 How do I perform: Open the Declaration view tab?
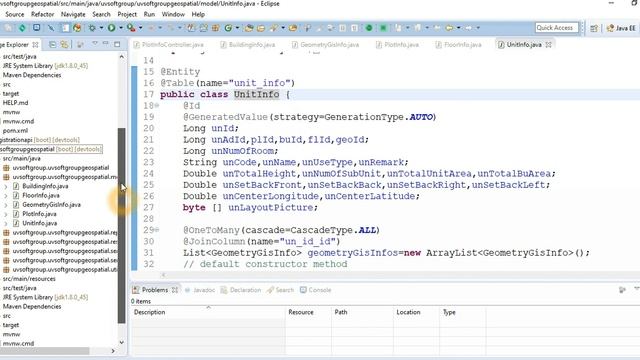[x=241, y=290]
